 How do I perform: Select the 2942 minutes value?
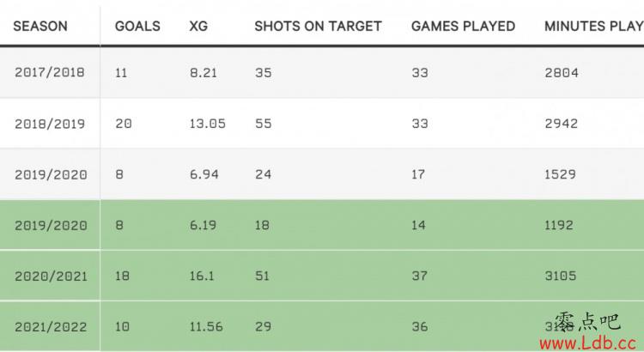pos(561,124)
